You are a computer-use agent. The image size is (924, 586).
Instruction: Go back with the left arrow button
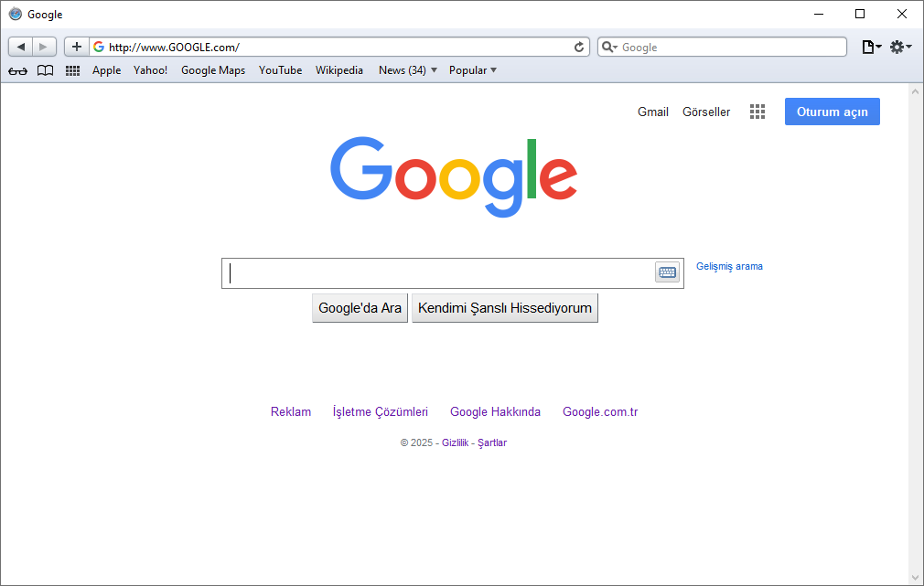point(21,47)
